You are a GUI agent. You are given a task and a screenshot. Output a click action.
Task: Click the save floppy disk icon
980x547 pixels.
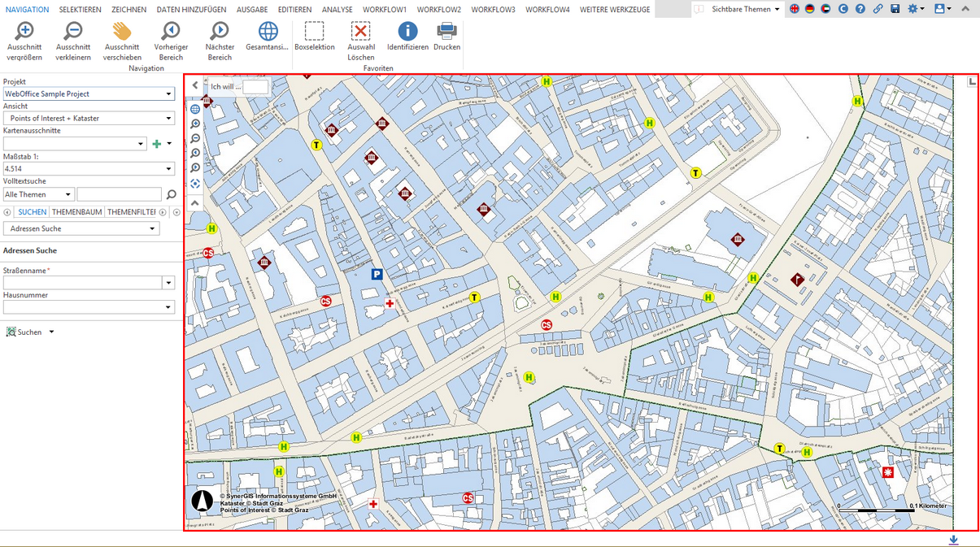click(x=895, y=9)
